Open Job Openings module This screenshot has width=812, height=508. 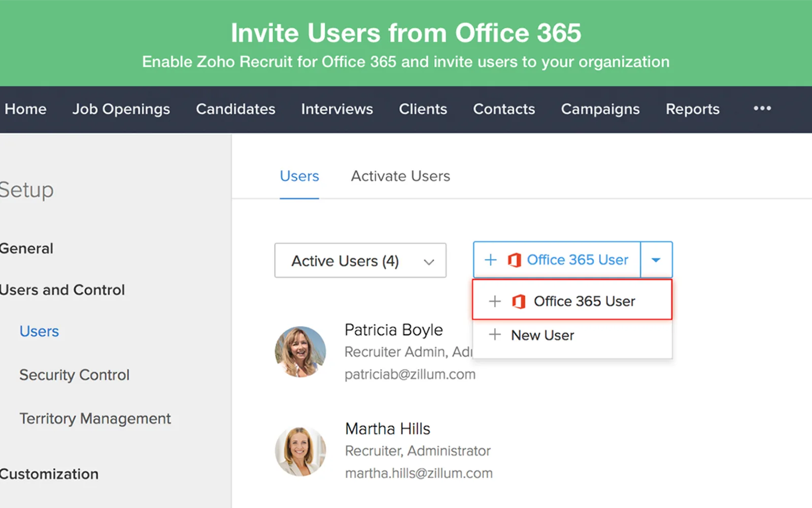click(121, 109)
